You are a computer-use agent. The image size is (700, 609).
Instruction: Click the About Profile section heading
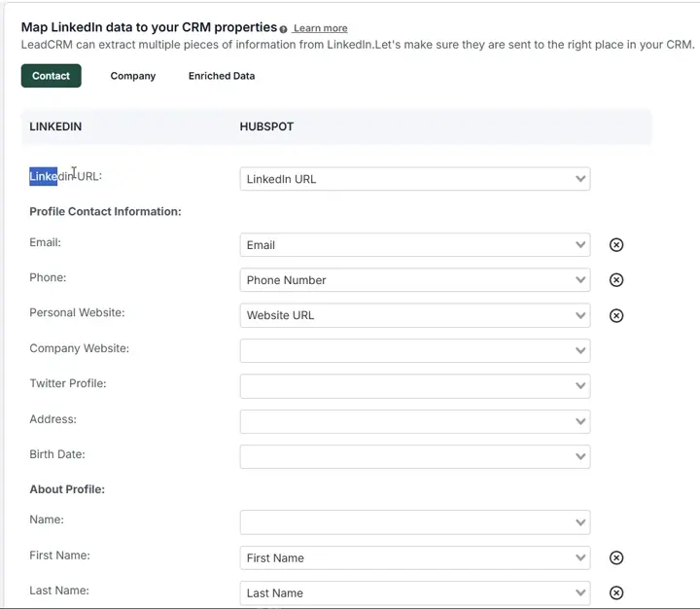point(67,489)
